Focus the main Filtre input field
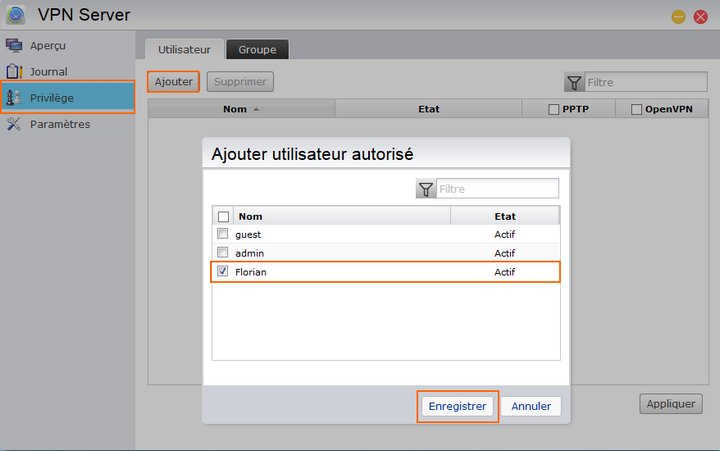 646,82
